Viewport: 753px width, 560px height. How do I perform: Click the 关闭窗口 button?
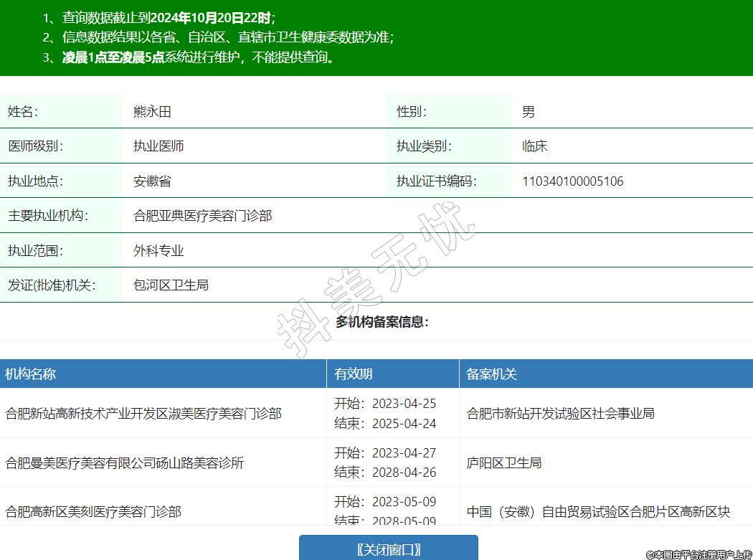tap(388, 549)
